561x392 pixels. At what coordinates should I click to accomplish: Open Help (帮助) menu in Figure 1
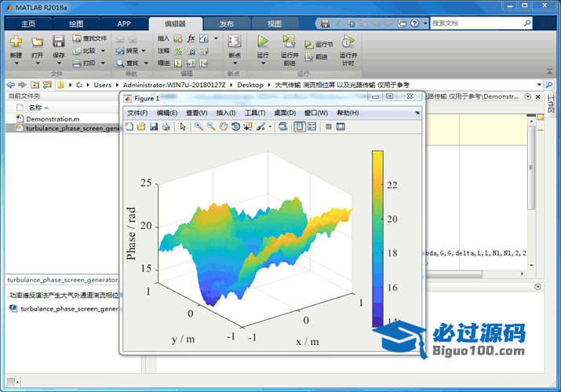(x=348, y=113)
